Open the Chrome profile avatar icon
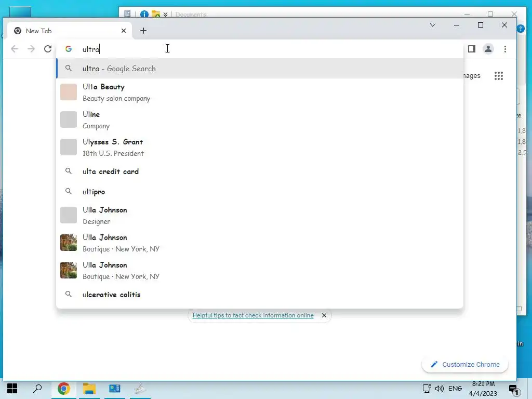This screenshot has width=532, height=399. (x=488, y=49)
